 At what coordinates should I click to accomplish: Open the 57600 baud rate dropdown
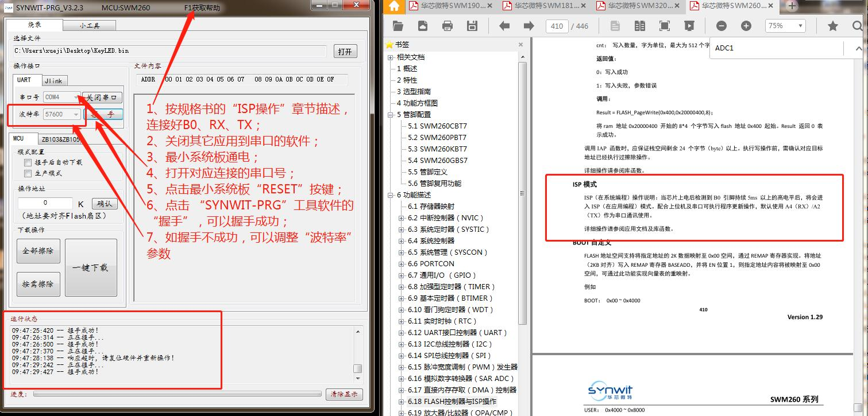click(76, 114)
